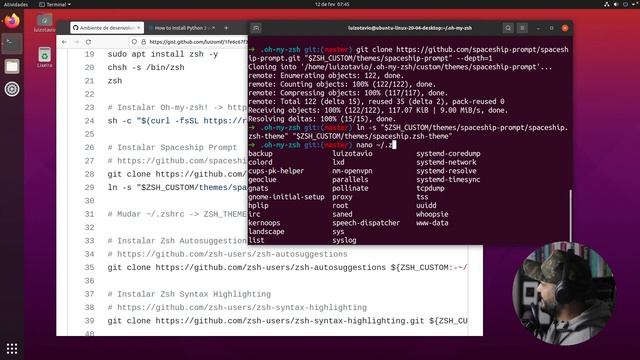The height and width of the screenshot is (360, 640).
Task: Click Atividades in the top bar
Action: coord(16,4)
